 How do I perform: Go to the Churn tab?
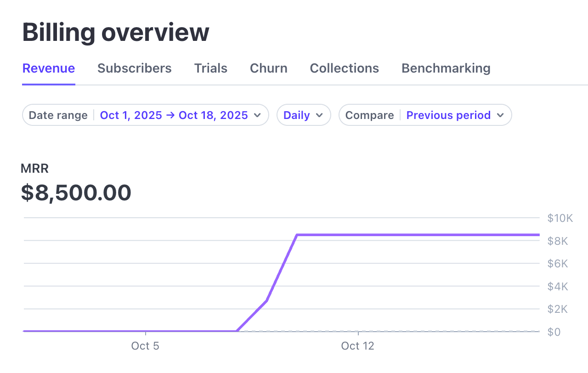tap(269, 68)
